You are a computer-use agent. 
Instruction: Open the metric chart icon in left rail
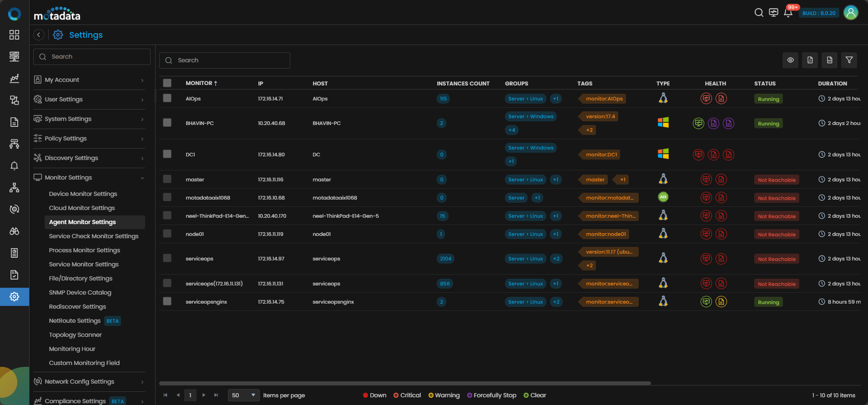click(14, 78)
